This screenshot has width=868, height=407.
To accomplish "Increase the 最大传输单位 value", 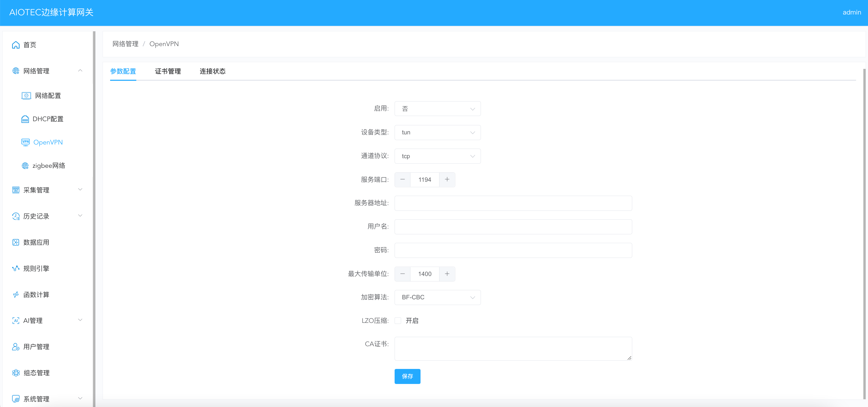I will tap(447, 274).
